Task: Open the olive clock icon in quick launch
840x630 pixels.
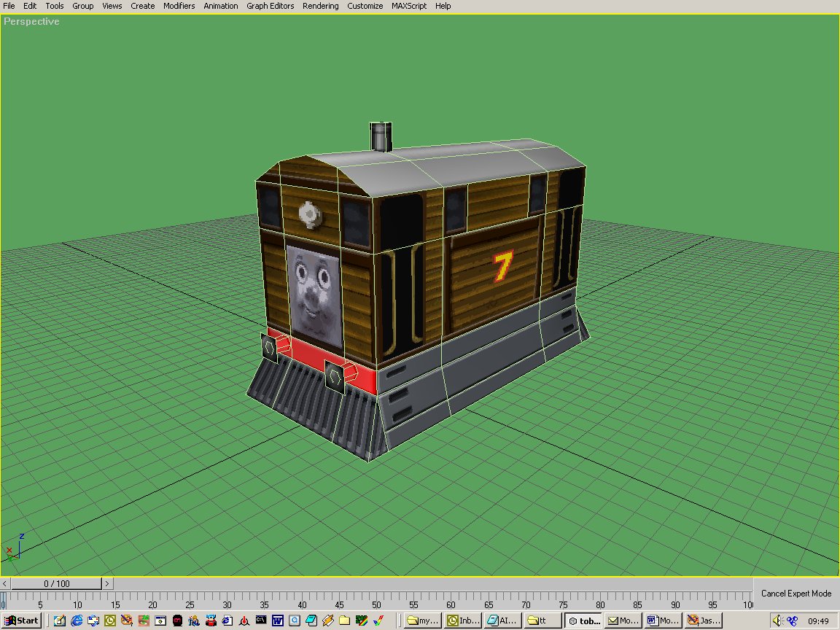Action: pyautogui.click(x=110, y=621)
